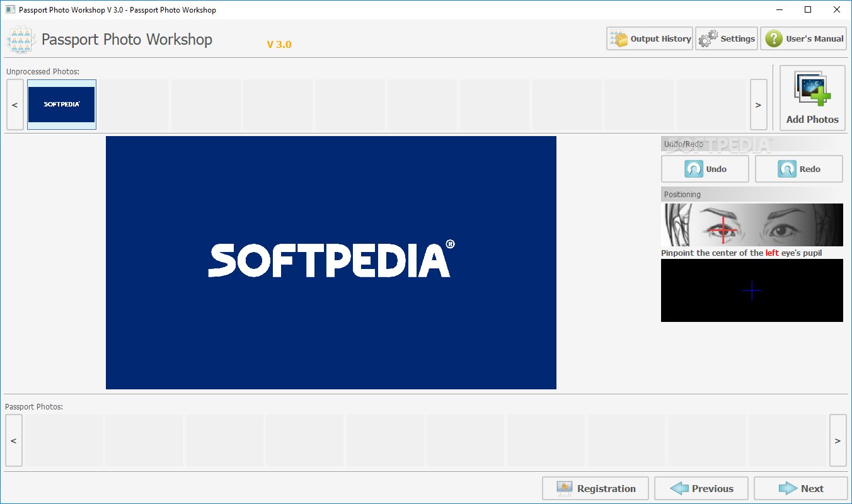Select the Softpedia thumbnail in Unprocessed Photos
852x504 pixels.
tap(62, 105)
